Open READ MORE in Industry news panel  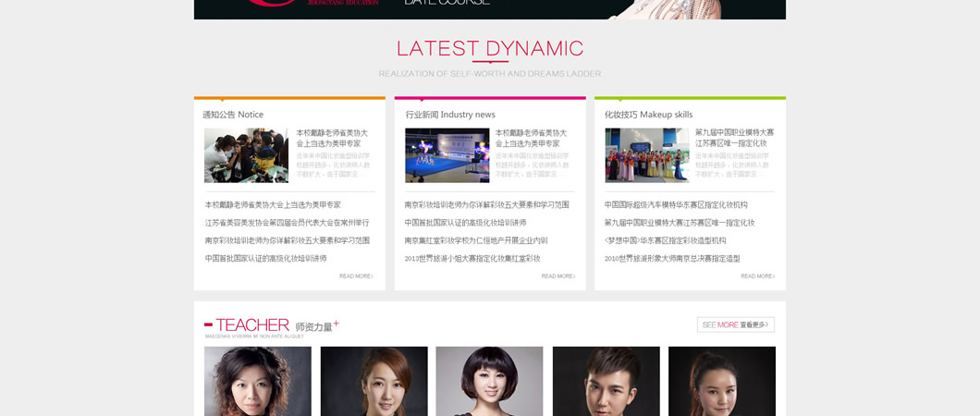click(557, 276)
